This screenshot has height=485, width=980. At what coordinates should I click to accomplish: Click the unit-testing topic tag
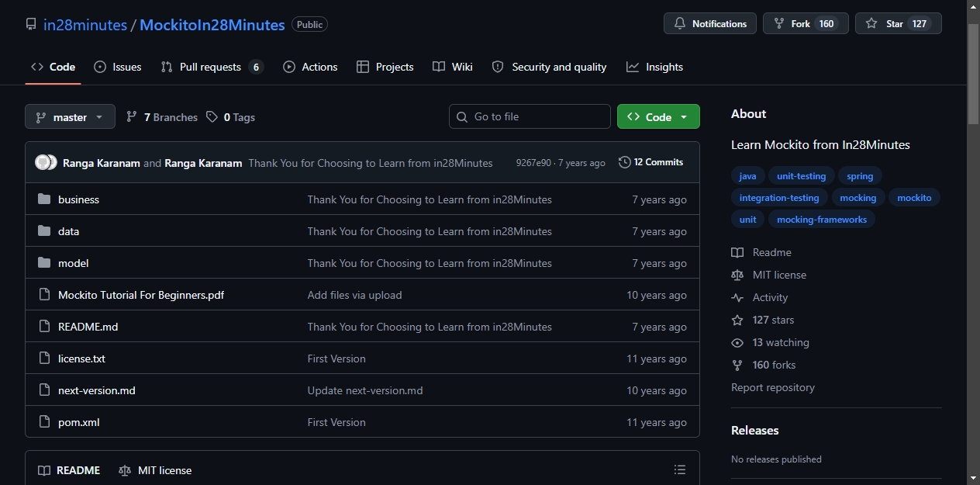click(802, 176)
